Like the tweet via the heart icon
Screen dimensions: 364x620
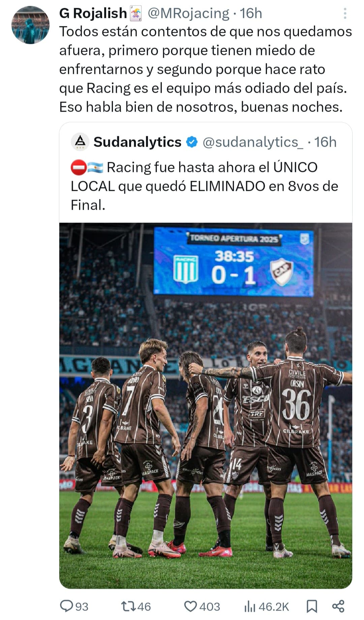(190, 606)
